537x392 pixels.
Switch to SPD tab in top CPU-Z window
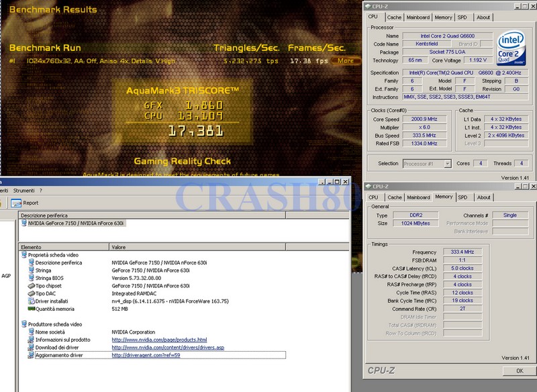462,17
